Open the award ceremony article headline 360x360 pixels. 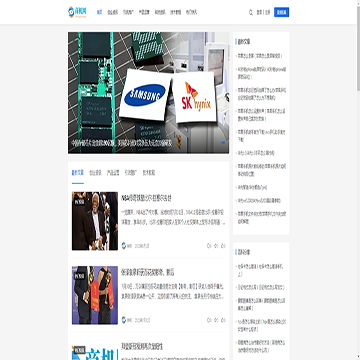(148, 272)
